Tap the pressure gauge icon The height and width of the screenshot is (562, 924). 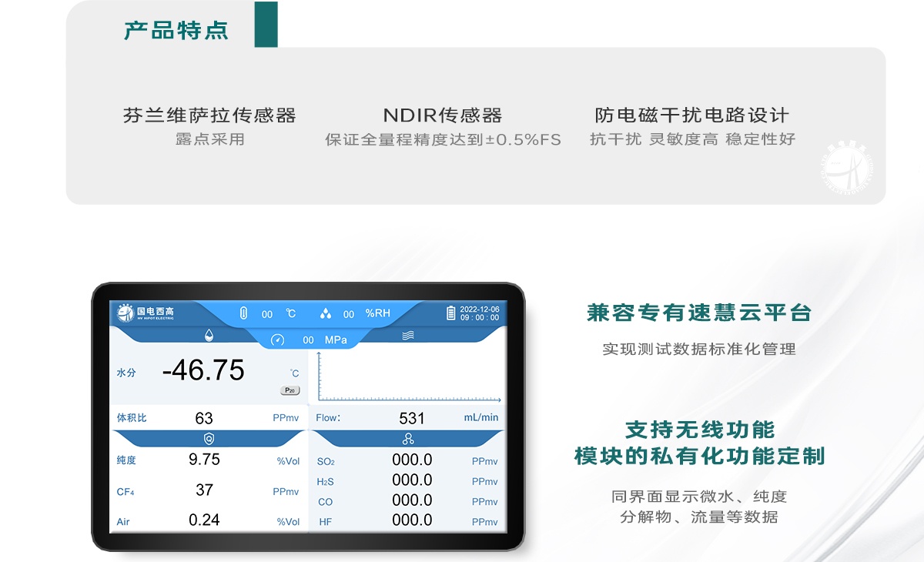tap(278, 340)
